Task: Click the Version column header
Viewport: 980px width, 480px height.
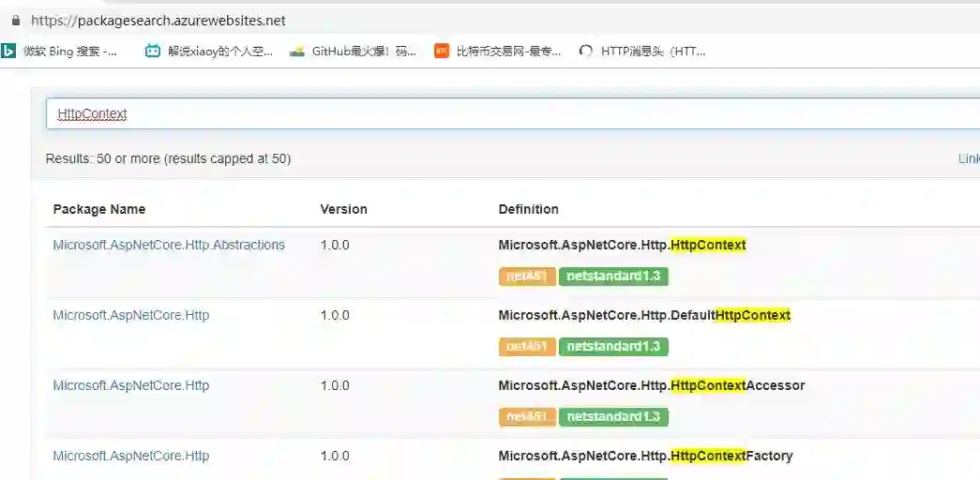Action: tap(344, 209)
